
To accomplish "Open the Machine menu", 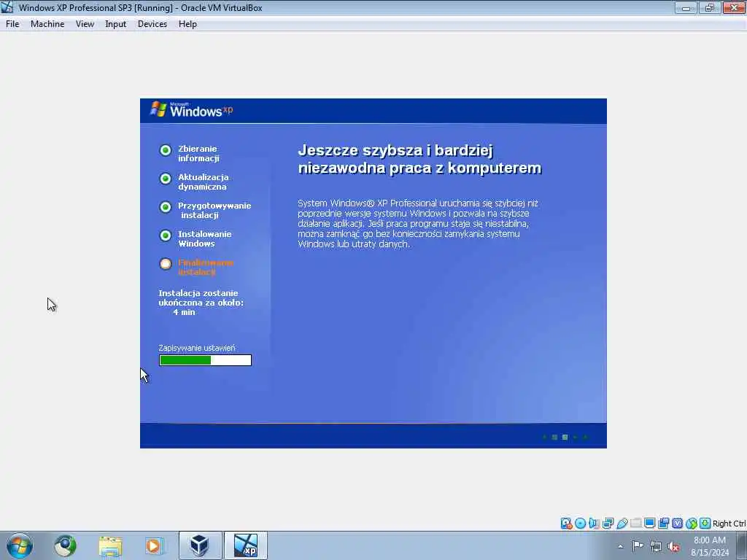I will pyautogui.click(x=47, y=24).
